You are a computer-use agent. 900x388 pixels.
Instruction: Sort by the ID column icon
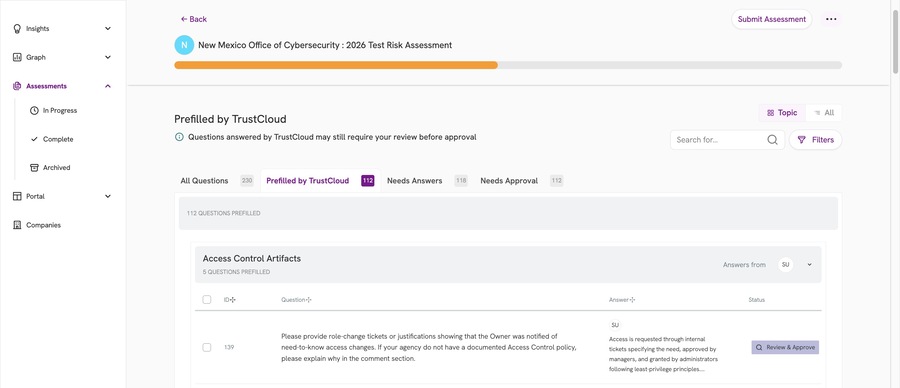233,300
